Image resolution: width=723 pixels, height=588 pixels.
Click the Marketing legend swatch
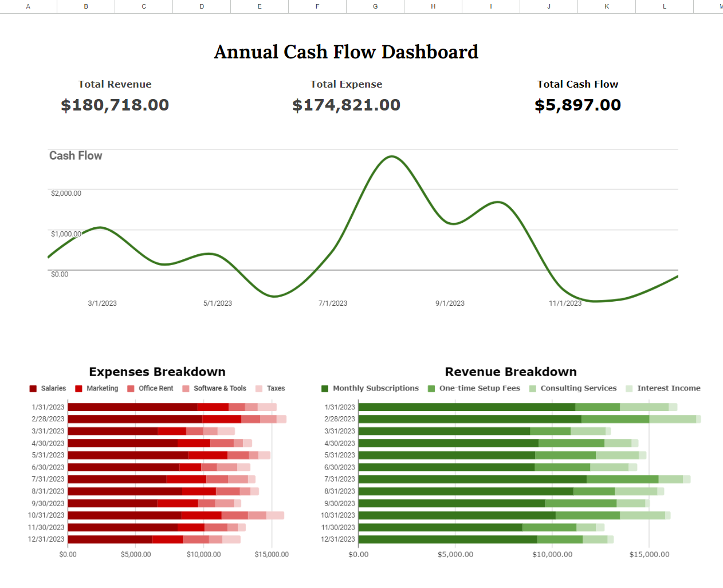tap(78, 389)
